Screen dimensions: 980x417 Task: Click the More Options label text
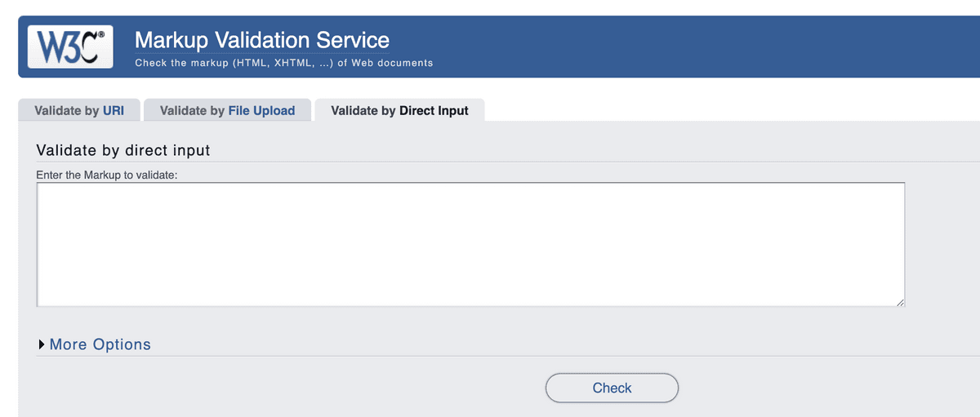pyautogui.click(x=100, y=344)
